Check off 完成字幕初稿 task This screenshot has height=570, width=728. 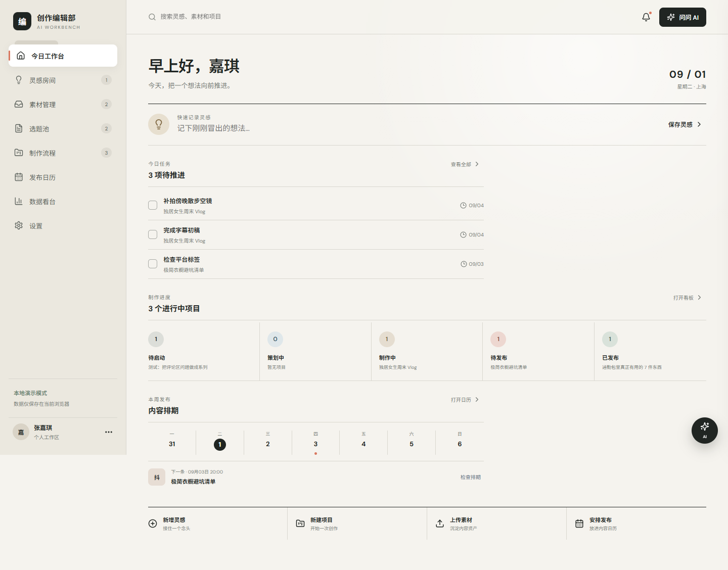[x=153, y=234]
